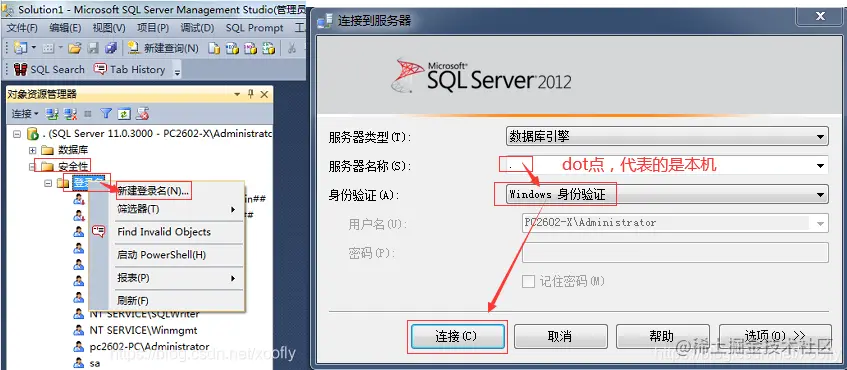Click the Save All icon in toolbar
Viewport: 847px width, 370px height.
(111, 49)
